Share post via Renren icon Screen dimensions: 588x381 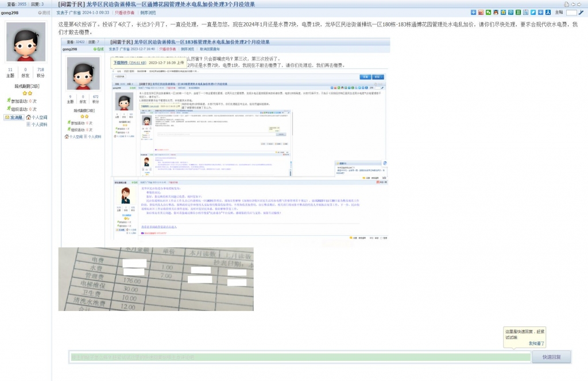pos(548,12)
